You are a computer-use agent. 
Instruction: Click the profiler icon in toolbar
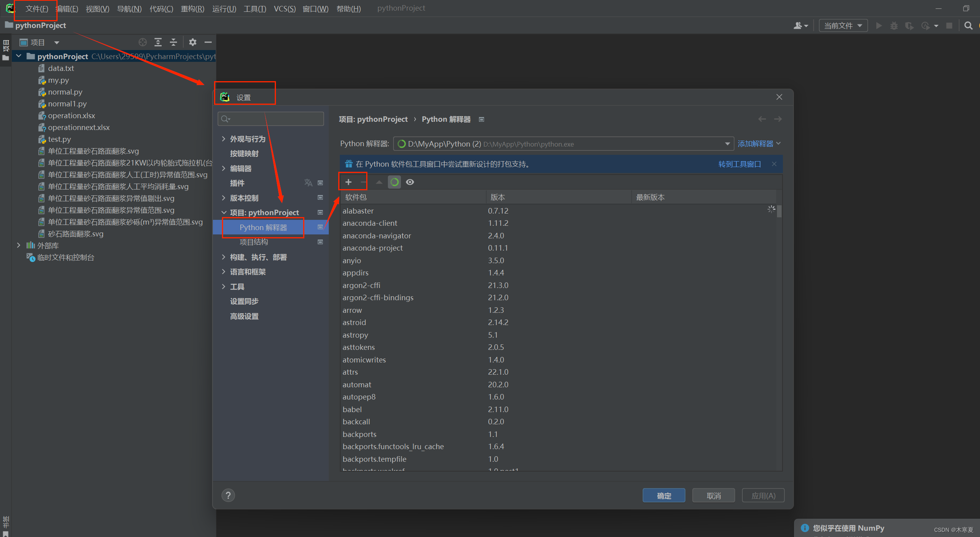[x=925, y=26]
